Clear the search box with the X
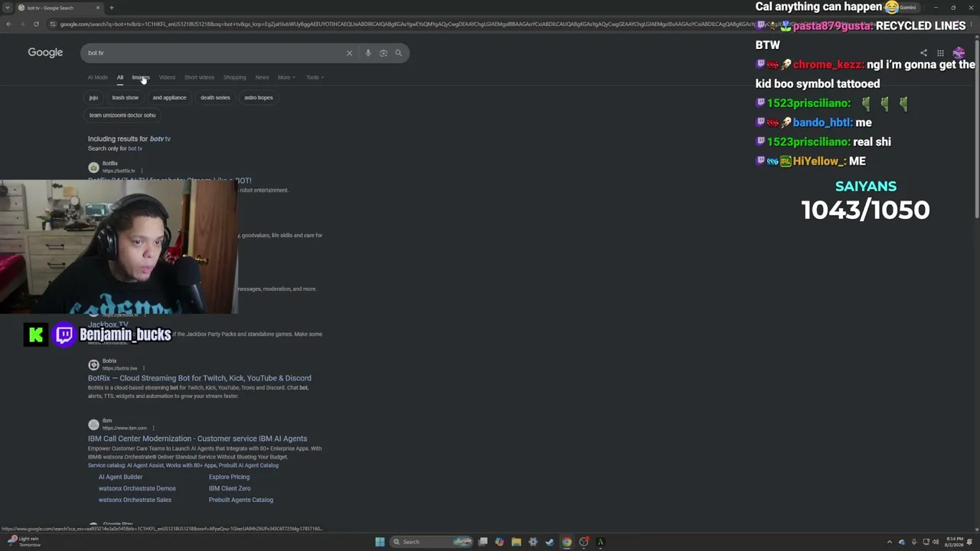Screen dimensions: 980x551 [349, 53]
